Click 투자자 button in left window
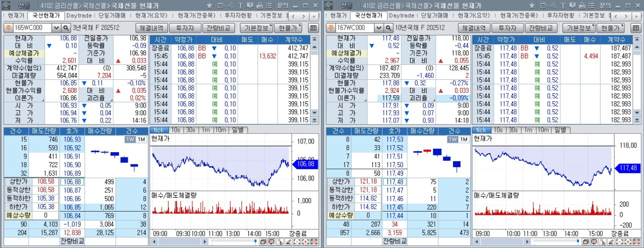 pyautogui.click(x=185, y=28)
